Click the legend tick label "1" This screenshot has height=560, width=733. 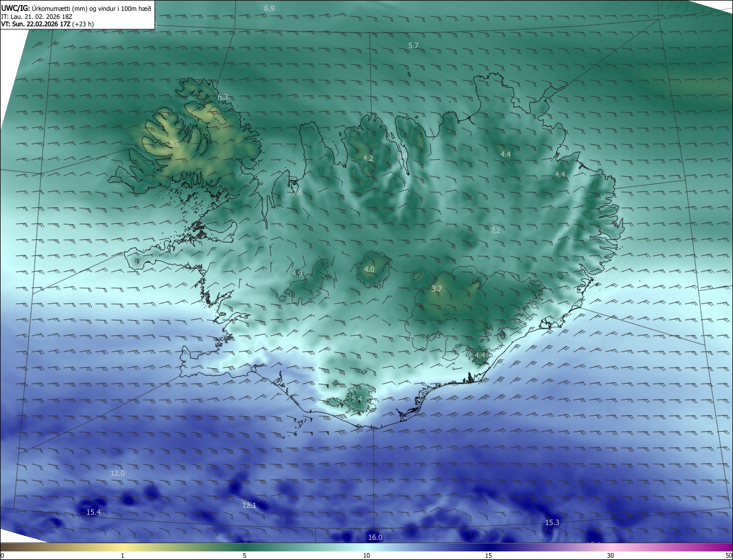click(123, 555)
